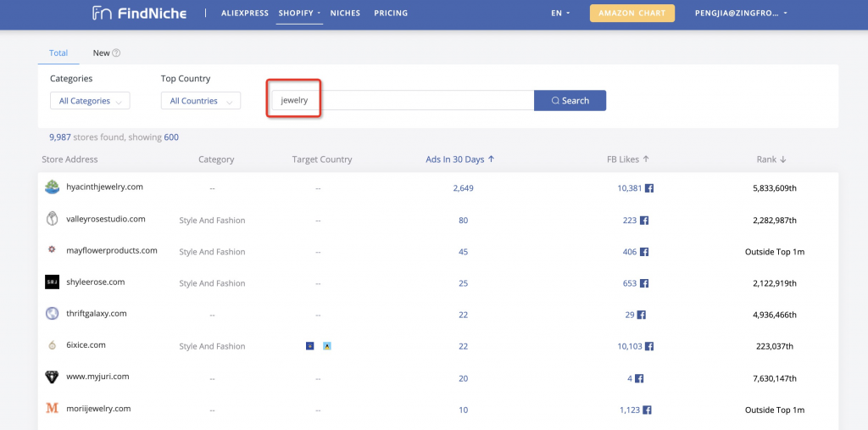The width and height of the screenshot is (868, 430).
Task: Click the Target Country column header
Action: coord(322,159)
